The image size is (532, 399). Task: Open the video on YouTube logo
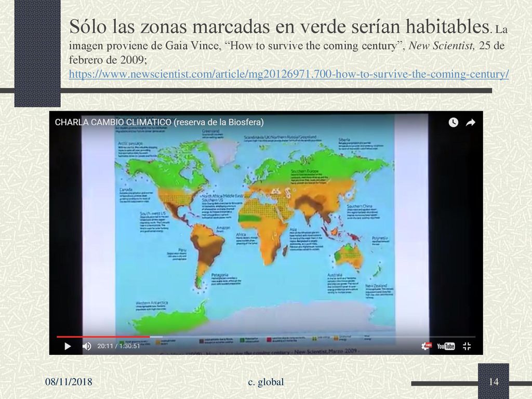point(446,346)
